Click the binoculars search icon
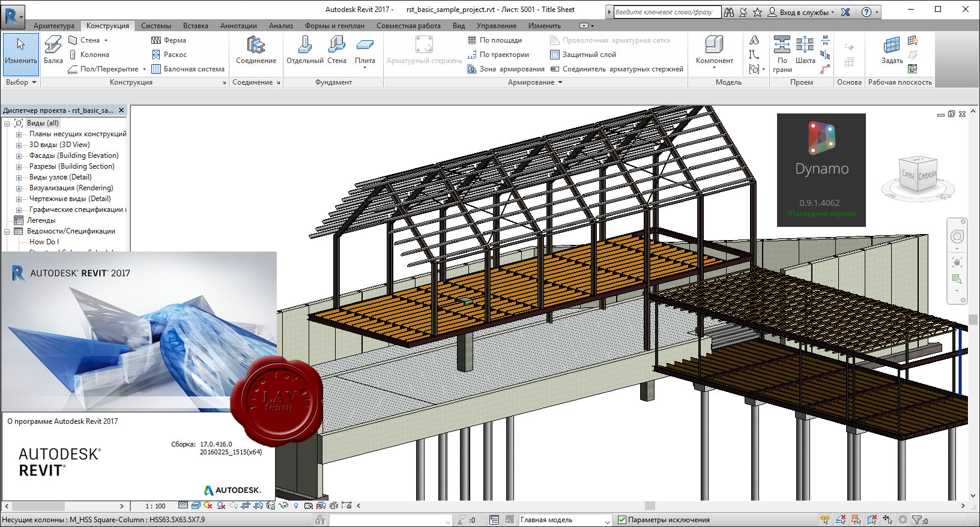Image resolution: width=980 pixels, height=527 pixels. (x=729, y=12)
